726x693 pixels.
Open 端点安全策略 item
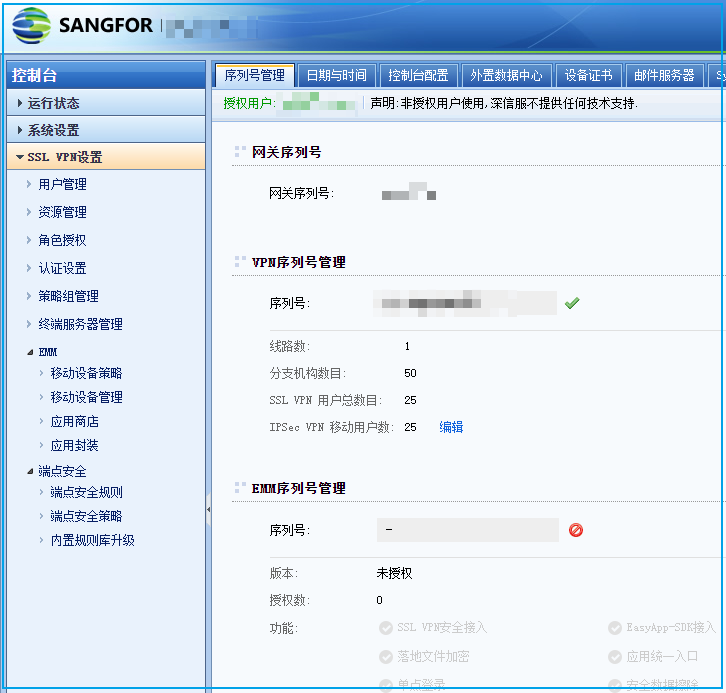[x=86, y=516]
